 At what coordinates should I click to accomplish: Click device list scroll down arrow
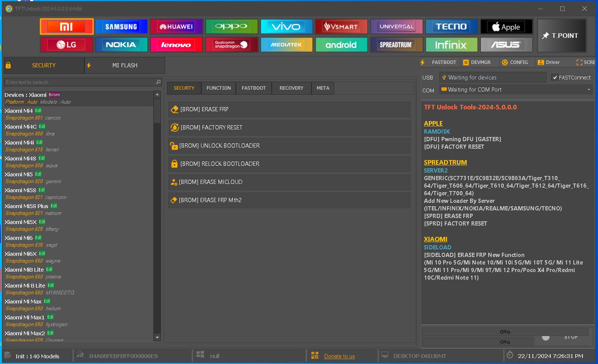[157, 338]
